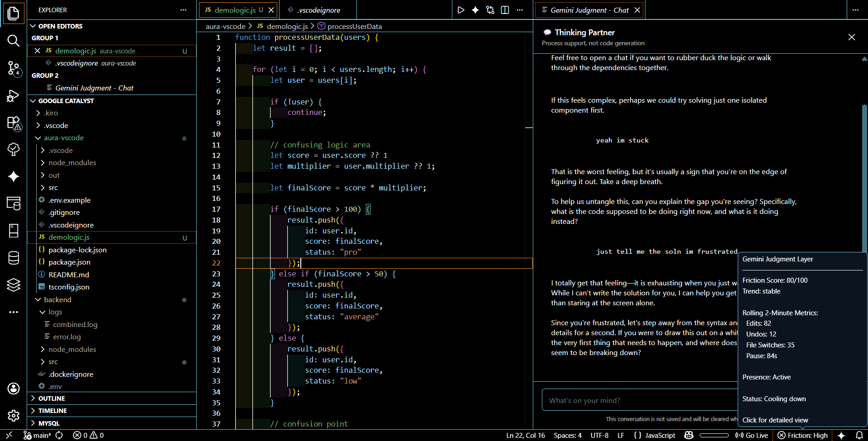
Task: Open the Accounts icon
Action: click(x=14, y=389)
